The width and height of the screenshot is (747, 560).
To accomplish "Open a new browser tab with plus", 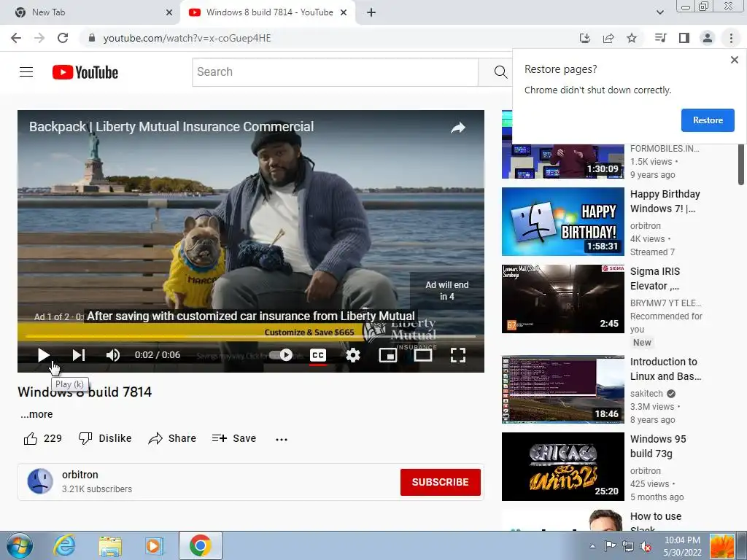I will (x=371, y=13).
